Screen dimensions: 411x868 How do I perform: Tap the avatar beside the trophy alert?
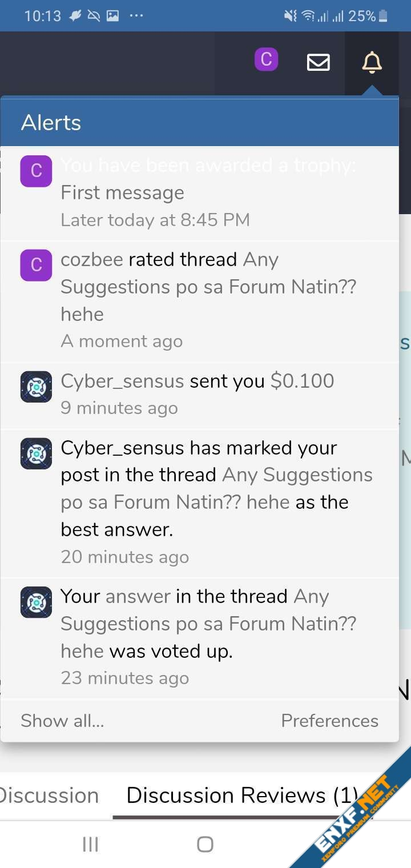[x=36, y=171]
